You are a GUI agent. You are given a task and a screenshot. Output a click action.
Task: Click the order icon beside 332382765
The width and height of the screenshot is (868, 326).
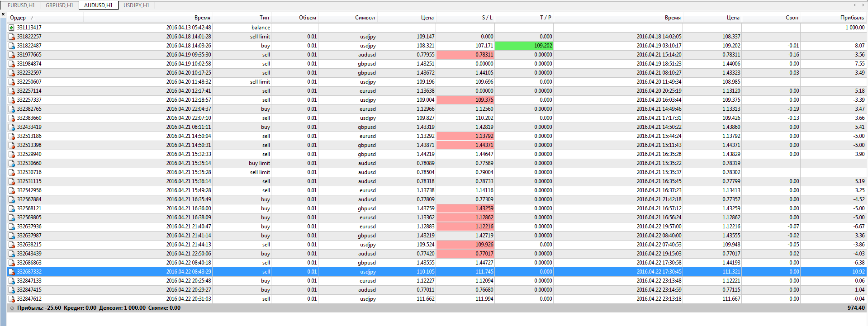12,109
